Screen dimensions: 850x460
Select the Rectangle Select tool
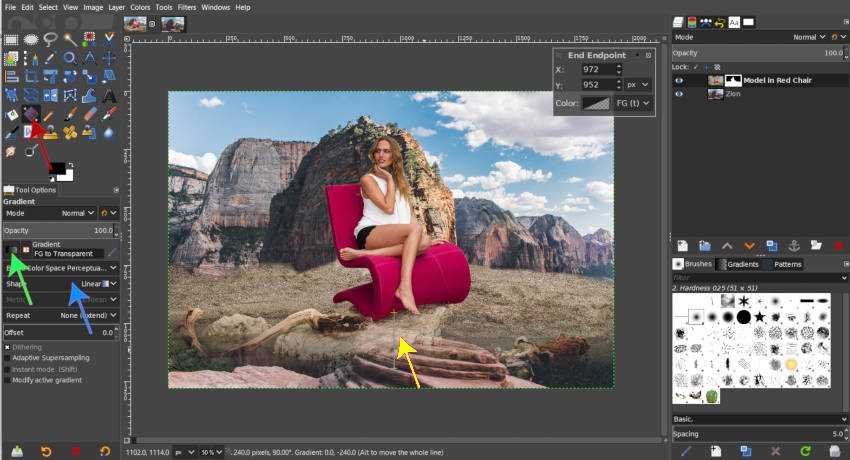click(11, 40)
